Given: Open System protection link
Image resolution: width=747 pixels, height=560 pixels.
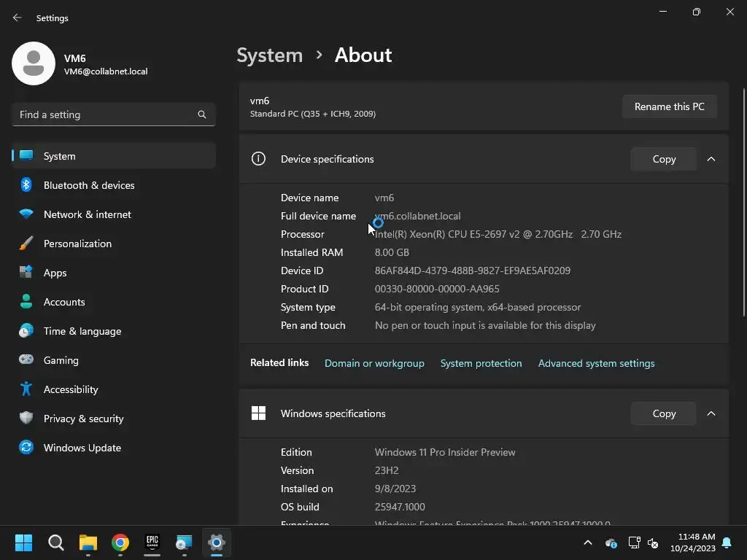Looking at the screenshot, I should pos(481,363).
